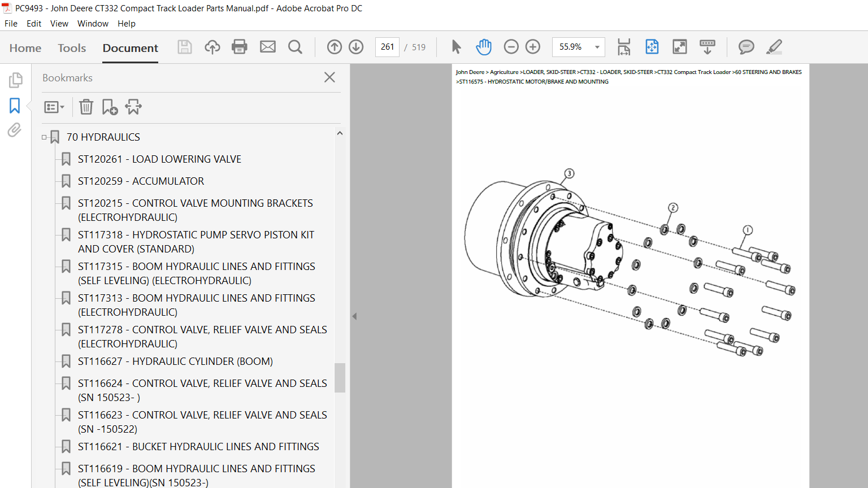The image size is (868, 488).
Task: Open bookmark ST116624 Control Valve SN 150523-
Action: tap(202, 390)
